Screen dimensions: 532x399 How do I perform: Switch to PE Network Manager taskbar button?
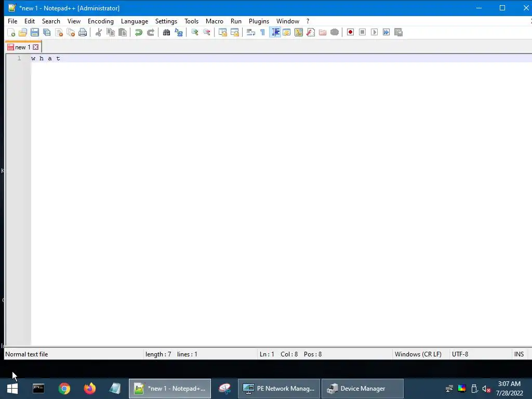[x=279, y=389]
